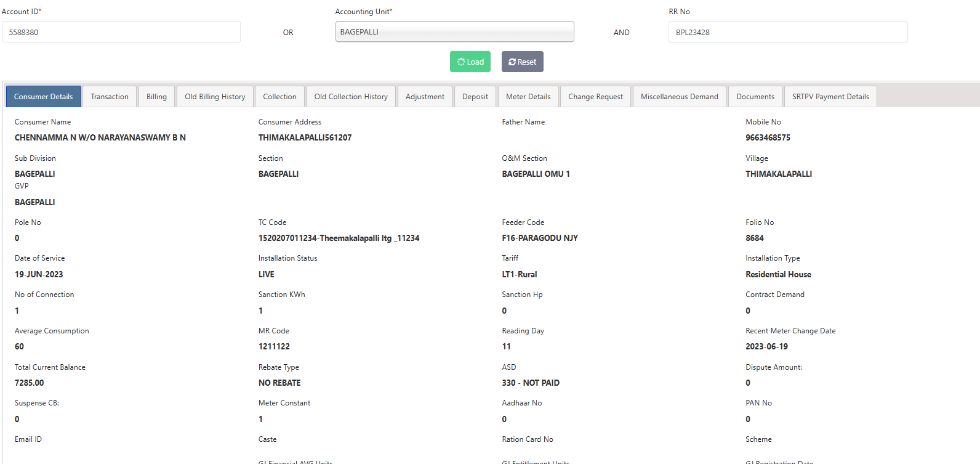This screenshot has width=980, height=464.
Task: Switch to the Transaction tab
Action: click(110, 97)
